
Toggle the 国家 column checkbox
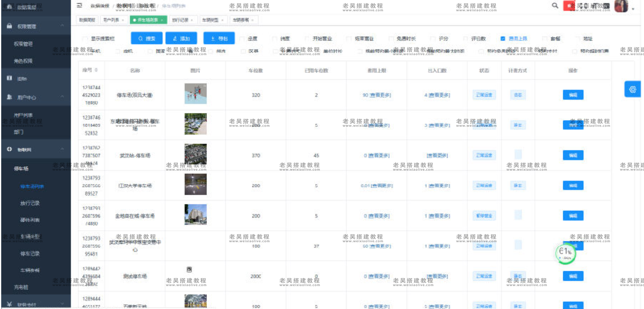click(150, 51)
